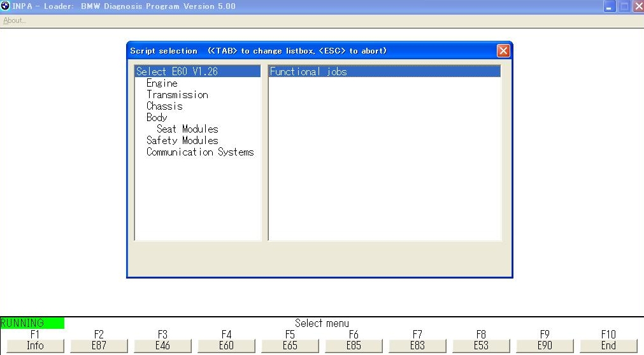Click the F5 E65 button
This screenshot has height=355, width=644.
click(290, 345)
